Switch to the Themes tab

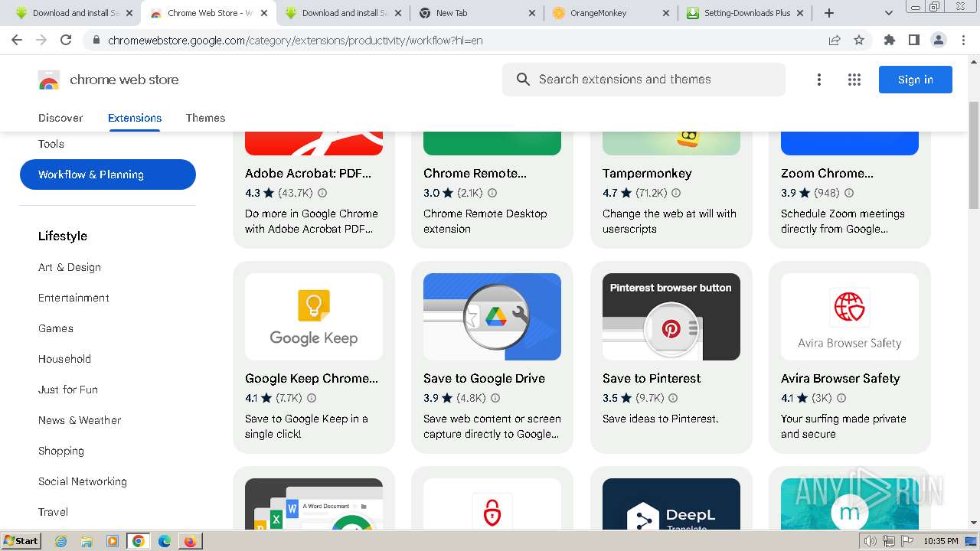tap(205, 118)
